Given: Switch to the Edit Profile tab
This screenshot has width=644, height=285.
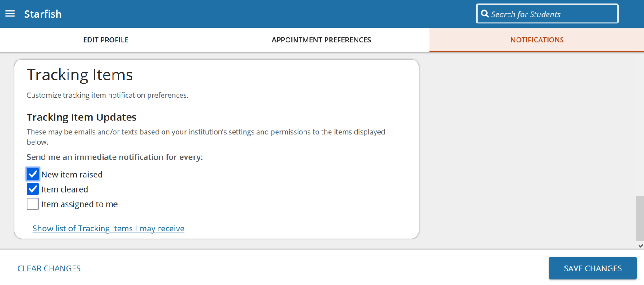Looking at the screenshot, I should coord(106,40).
